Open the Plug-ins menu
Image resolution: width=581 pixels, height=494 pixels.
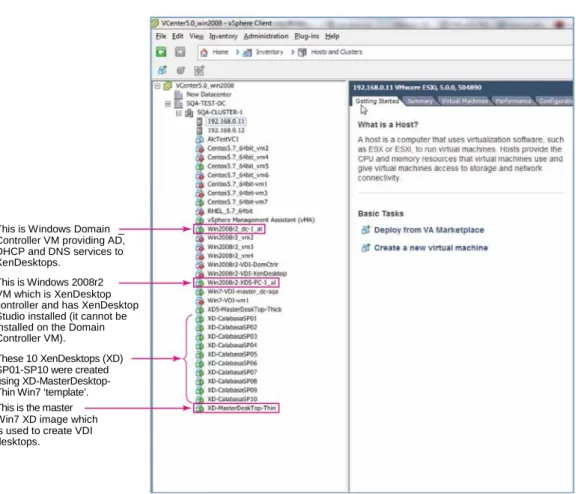click(x=307, y=36)
